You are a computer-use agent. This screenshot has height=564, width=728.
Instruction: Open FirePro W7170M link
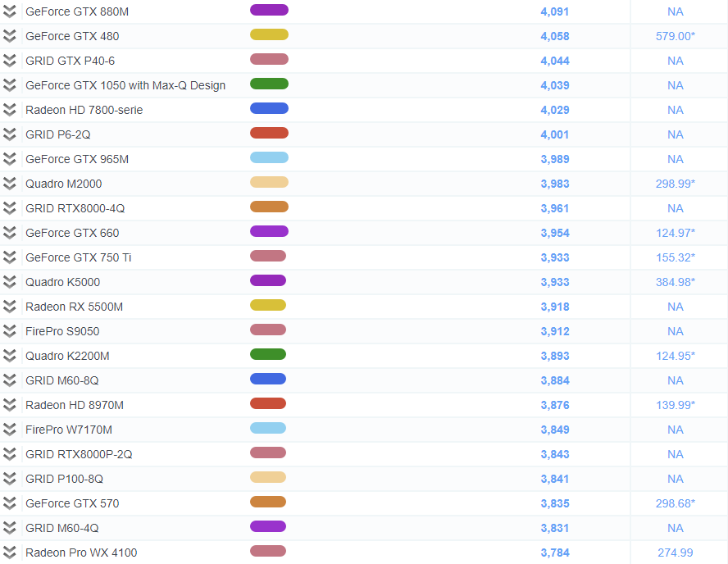coord(69,430)
